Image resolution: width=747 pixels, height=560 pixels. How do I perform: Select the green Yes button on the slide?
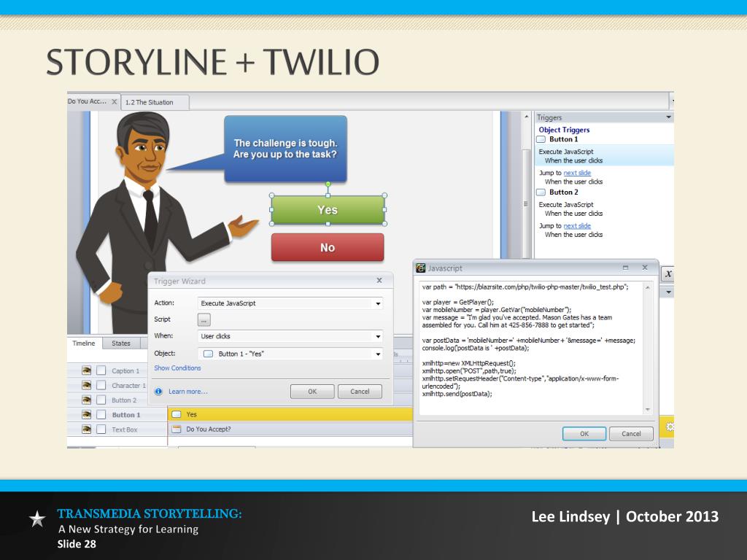coord(328,210)
